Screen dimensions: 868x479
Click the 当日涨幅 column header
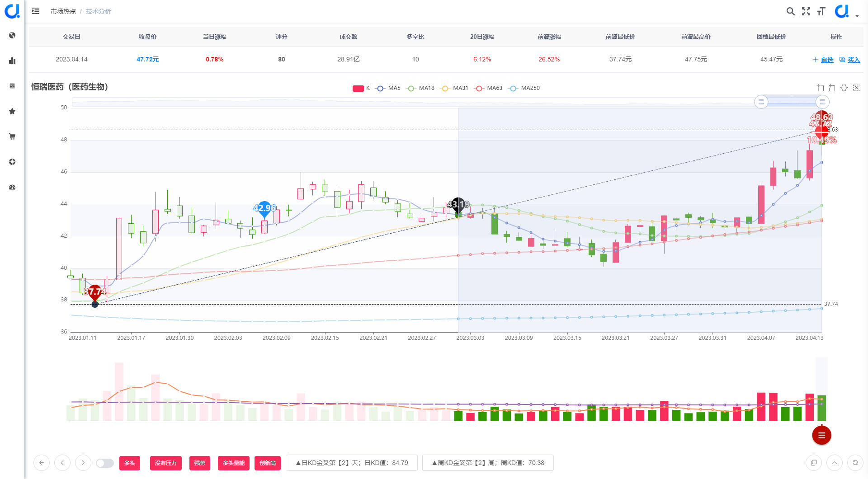coord(215,37)
